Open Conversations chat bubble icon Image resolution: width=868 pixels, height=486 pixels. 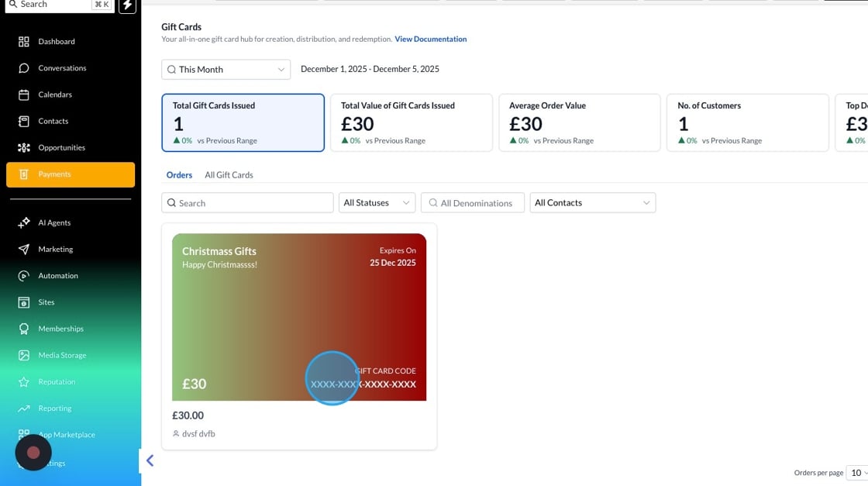24,68
